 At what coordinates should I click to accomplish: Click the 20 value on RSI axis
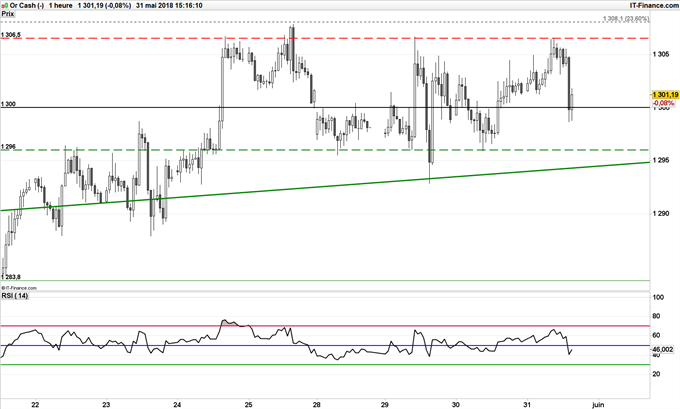tap(657, 374)
